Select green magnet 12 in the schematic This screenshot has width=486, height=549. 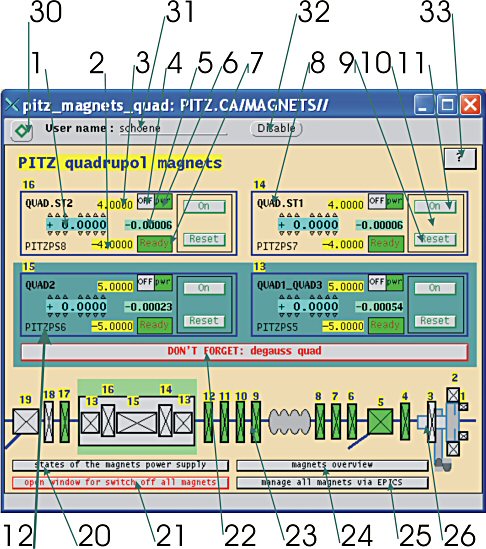(208, 421)
